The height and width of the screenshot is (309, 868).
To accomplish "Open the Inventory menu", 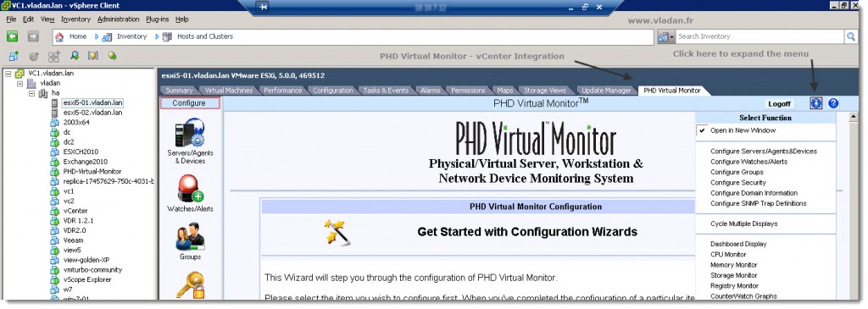I will (75, 19).
